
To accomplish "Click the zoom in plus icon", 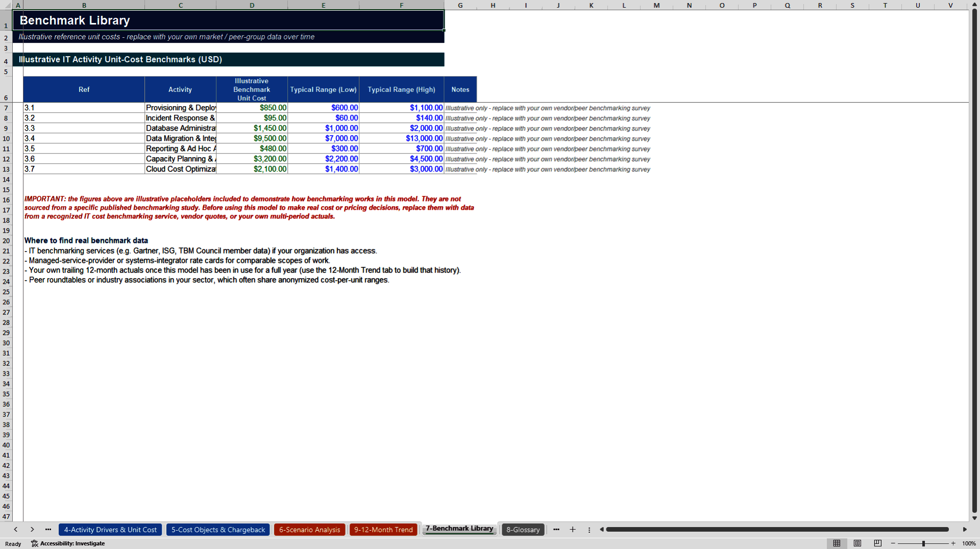I will point(953,543).
